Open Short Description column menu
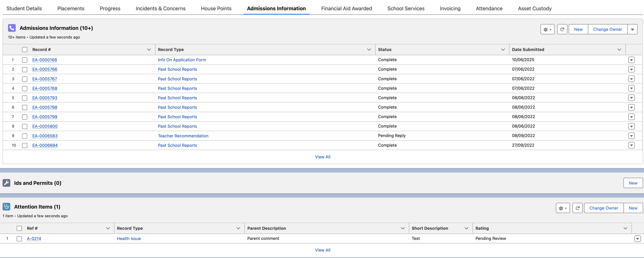 (x=466, y=228)
